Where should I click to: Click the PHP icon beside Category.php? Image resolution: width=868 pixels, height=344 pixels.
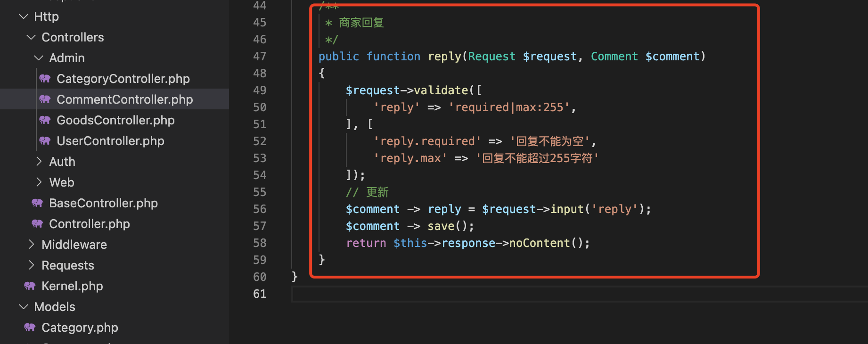pos(30,327)
